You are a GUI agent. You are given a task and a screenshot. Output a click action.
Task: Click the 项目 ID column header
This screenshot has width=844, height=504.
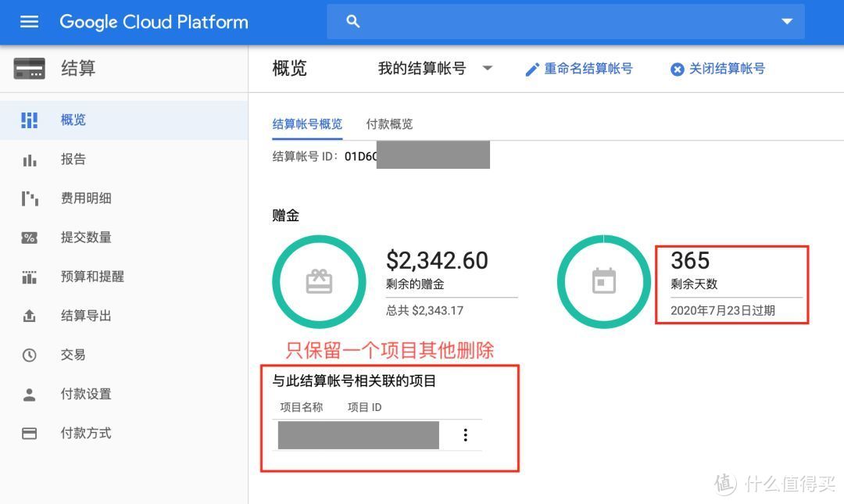(365, 408)
